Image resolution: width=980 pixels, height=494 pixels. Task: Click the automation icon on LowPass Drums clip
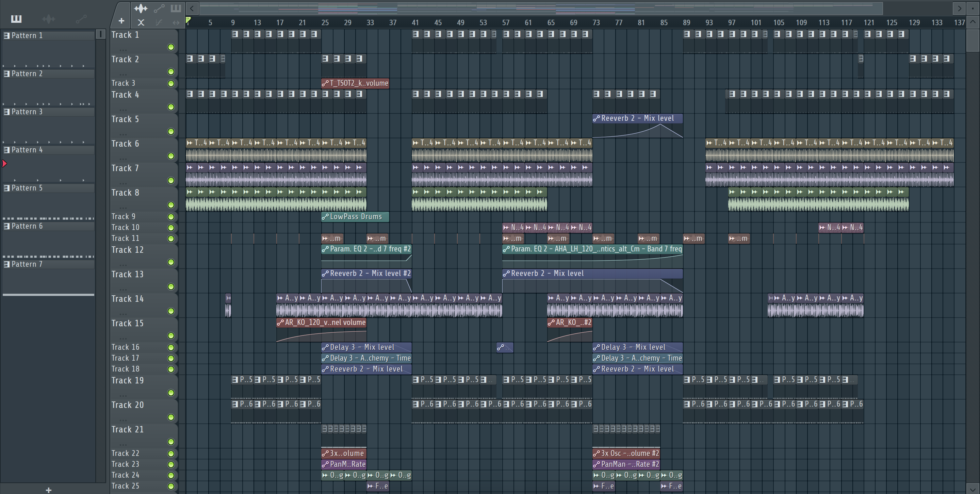click(325, 217)
